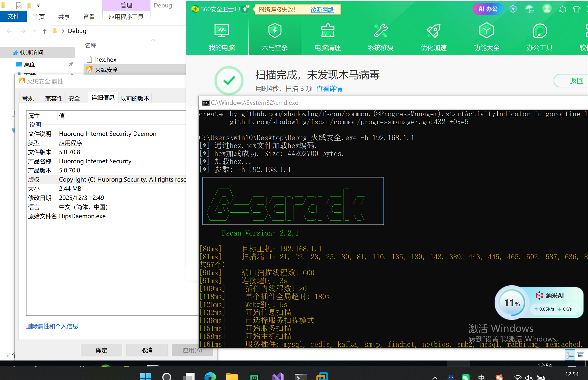Open the 360 skin shirt icon
Screen dimensions: 588x380
pyautogui.click(x=576, y=9)
